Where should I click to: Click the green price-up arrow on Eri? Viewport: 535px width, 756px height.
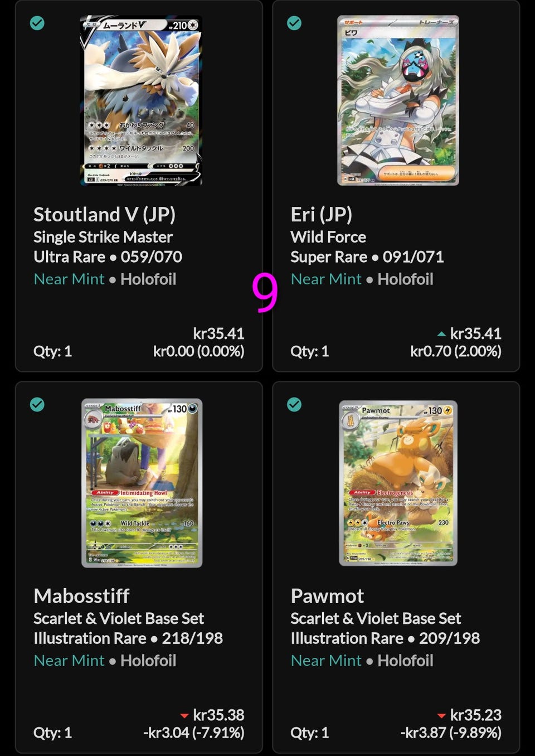441,335
